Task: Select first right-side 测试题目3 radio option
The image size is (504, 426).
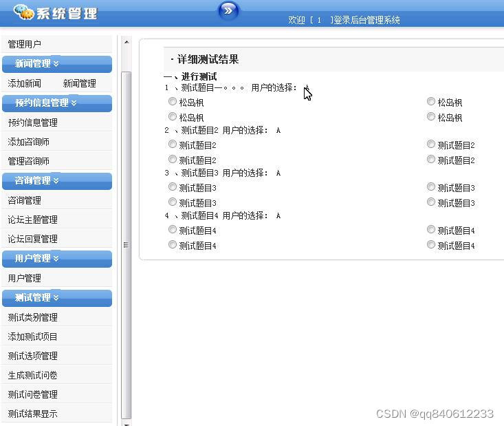Action: [x=431, y=187]
